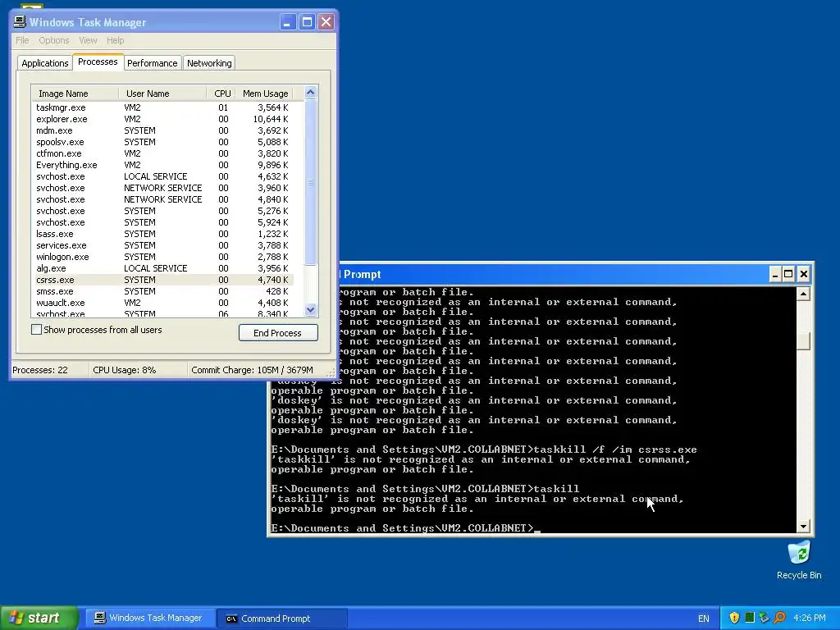Select the lsass.exe process row

coord(162,234)
